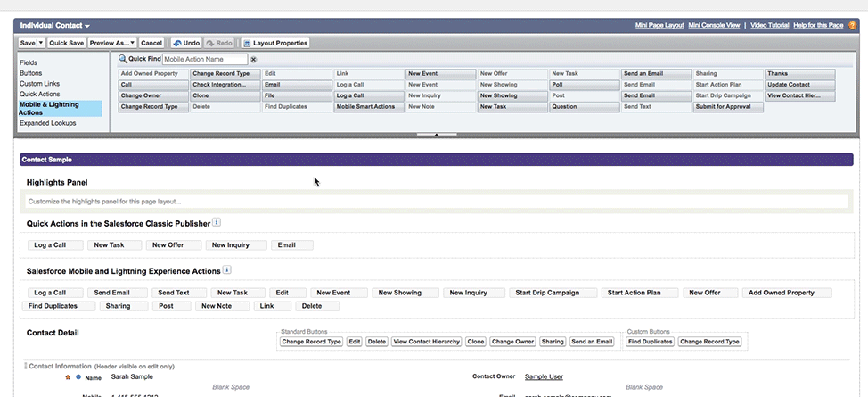Select Expanded Lookups category
Image resolution: width=868 pixels, height=397 pixels.
(x=48, y=123)
